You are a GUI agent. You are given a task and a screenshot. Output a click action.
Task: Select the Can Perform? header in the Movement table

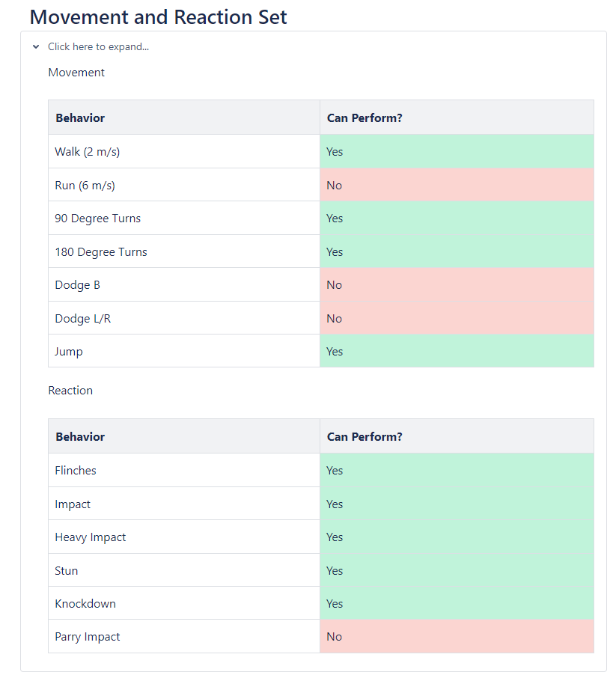click(x=365, y=118)
